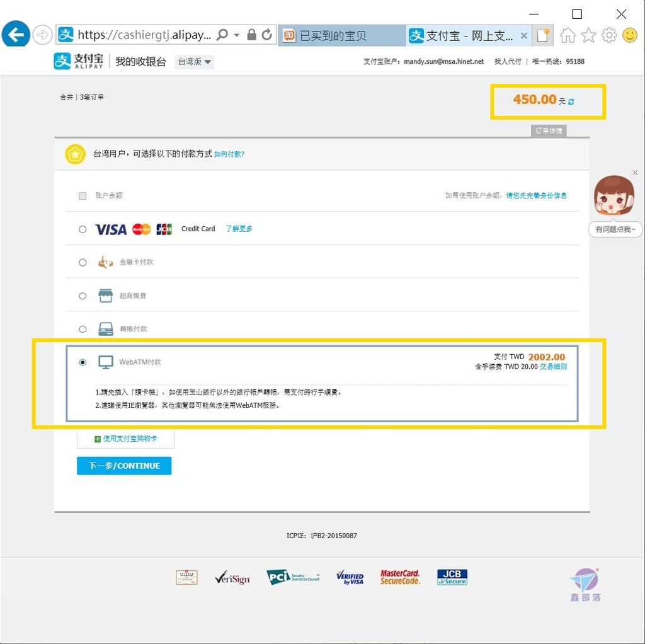Click the VISA card logo
645x644 pixels.
coord(111,229)
